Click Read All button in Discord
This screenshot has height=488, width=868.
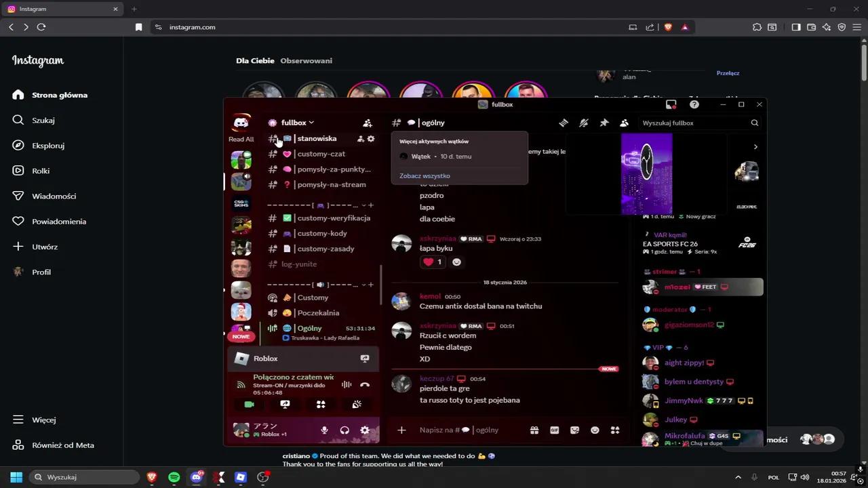(241, 139)
